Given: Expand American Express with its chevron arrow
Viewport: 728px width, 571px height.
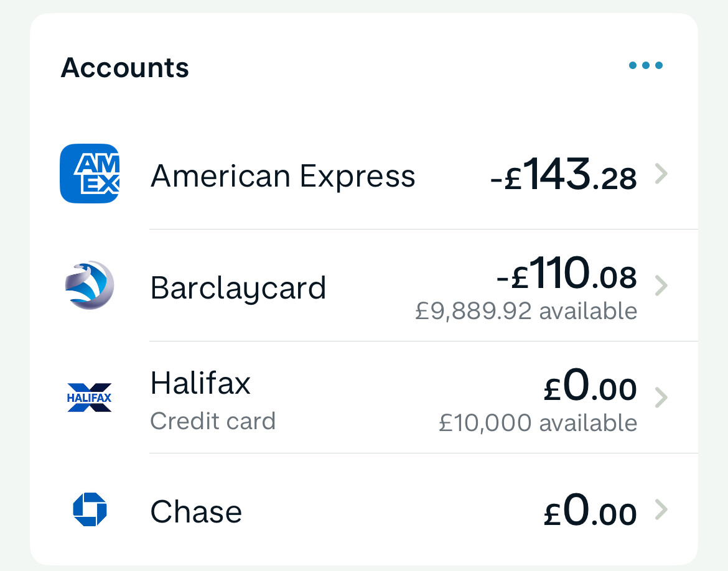Looking at the screenshot, I should click(x=661, y=174).
